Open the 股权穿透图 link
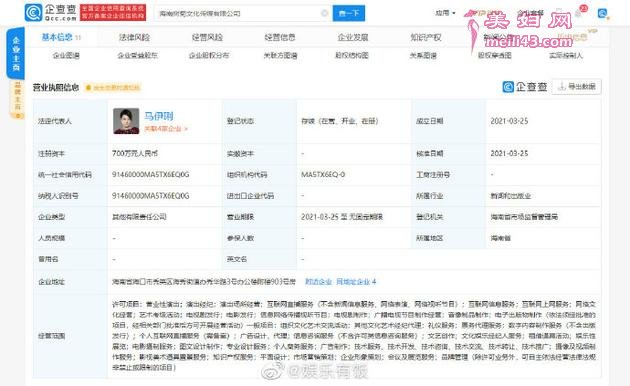 point(495,55)
